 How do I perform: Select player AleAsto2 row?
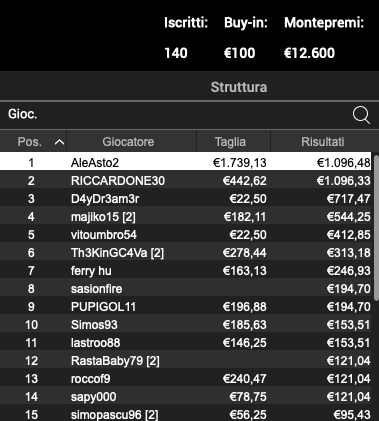tap(186, 162)
